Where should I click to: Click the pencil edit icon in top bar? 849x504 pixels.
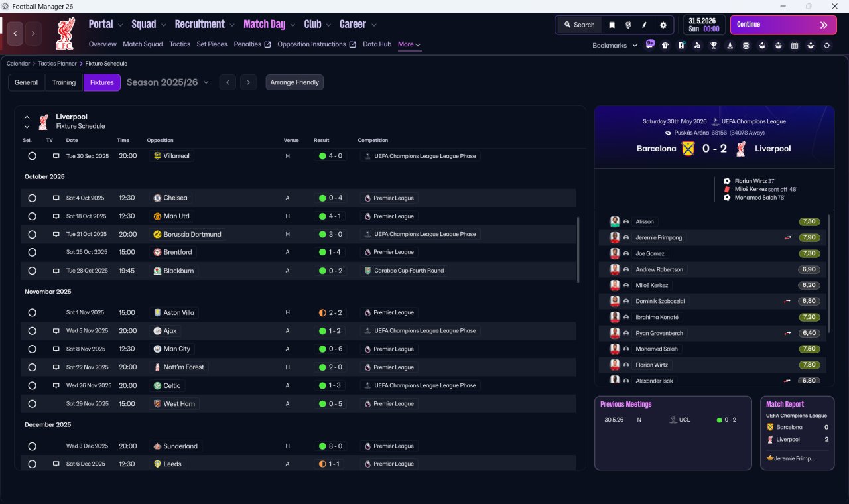point(644,25)
